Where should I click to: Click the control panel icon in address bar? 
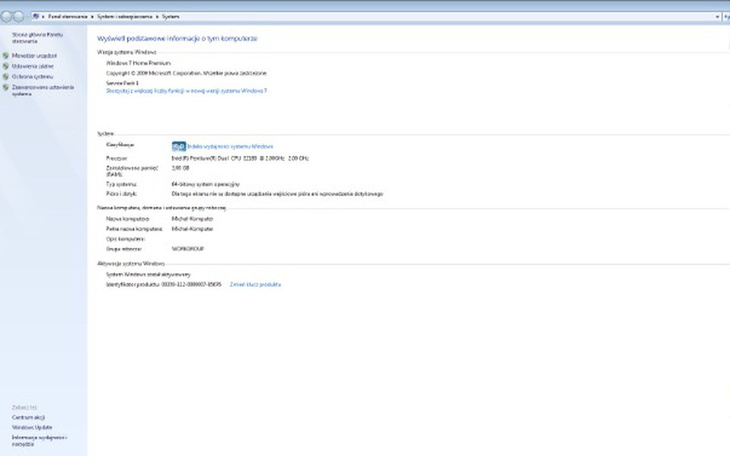[x=37, y=18]
